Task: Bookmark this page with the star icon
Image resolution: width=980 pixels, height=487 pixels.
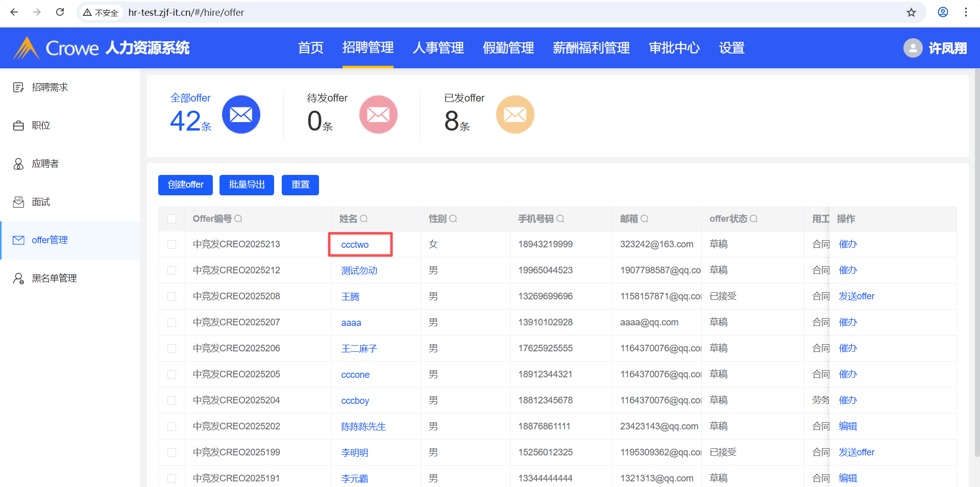Action: pos(911,12)
